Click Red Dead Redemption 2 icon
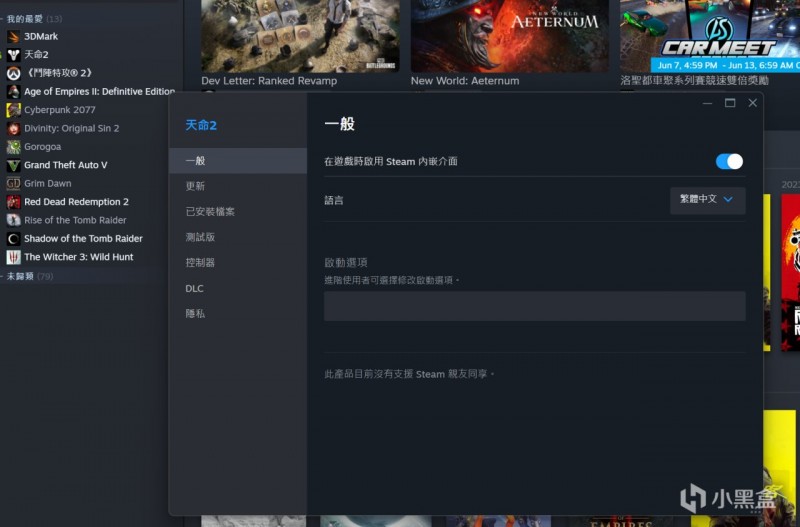Screen dimensions: 800x527 pos(13,202)
